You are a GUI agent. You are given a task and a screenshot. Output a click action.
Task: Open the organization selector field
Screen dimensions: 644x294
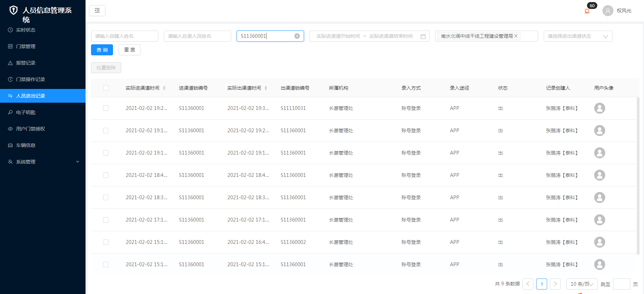coord(486,36)
